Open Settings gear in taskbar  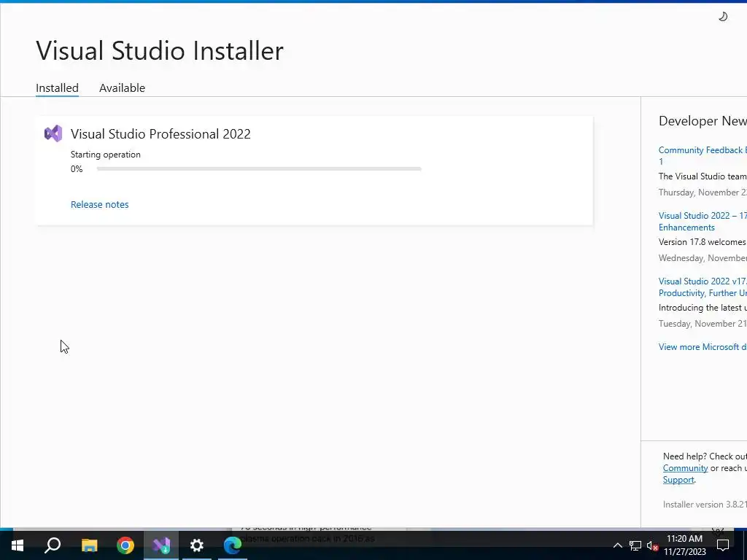click(197, 545)
